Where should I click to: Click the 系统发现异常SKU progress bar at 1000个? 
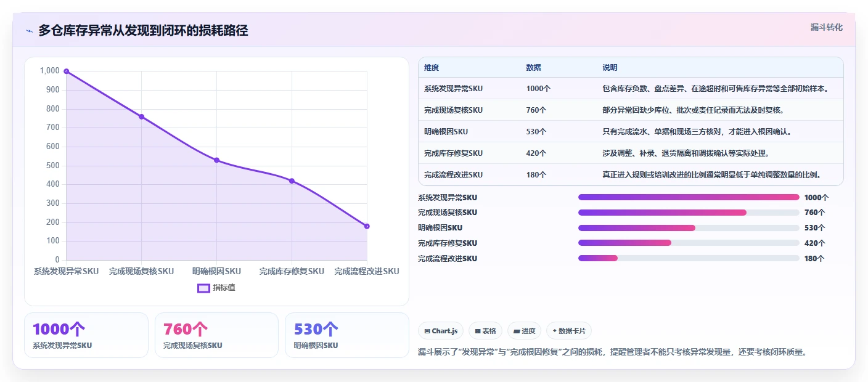click(x=689, y=197)
